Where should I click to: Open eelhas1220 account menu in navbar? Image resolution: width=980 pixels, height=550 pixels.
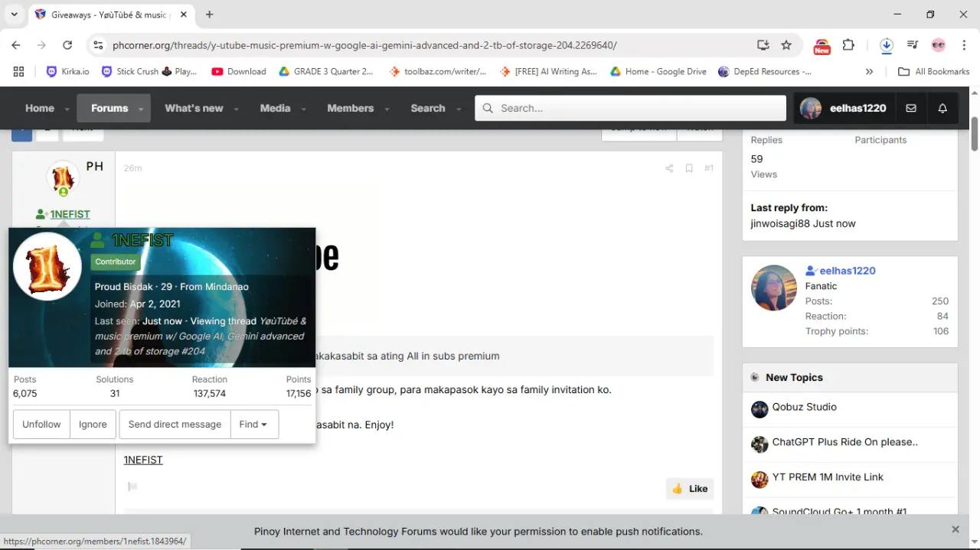[843, 108]
